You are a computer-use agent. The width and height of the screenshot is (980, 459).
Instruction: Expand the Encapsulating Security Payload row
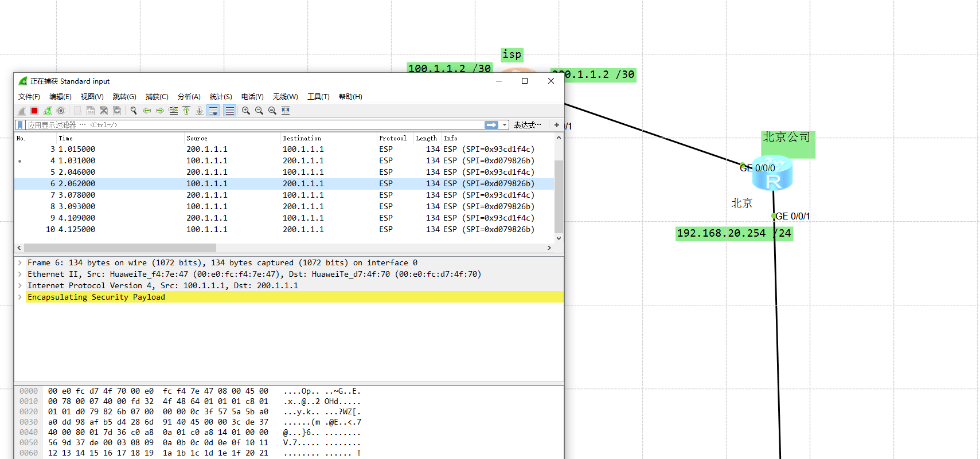(x=20, y=297)
